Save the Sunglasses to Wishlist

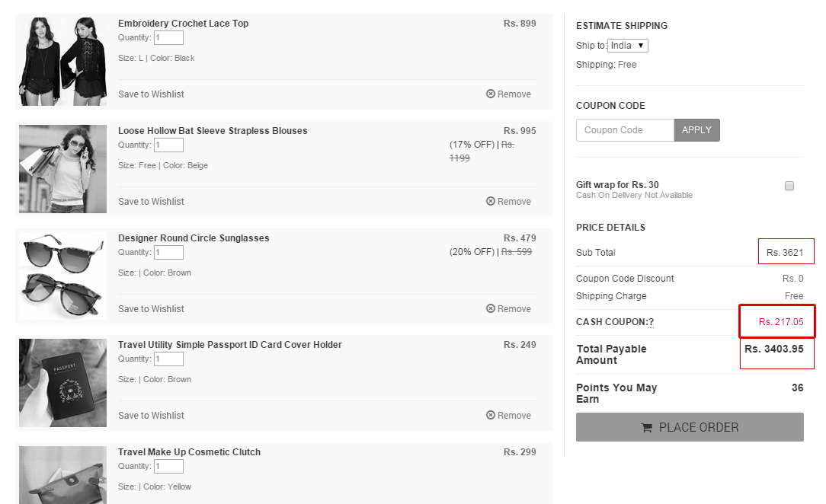pyautogui.click(x=151, y=309)
